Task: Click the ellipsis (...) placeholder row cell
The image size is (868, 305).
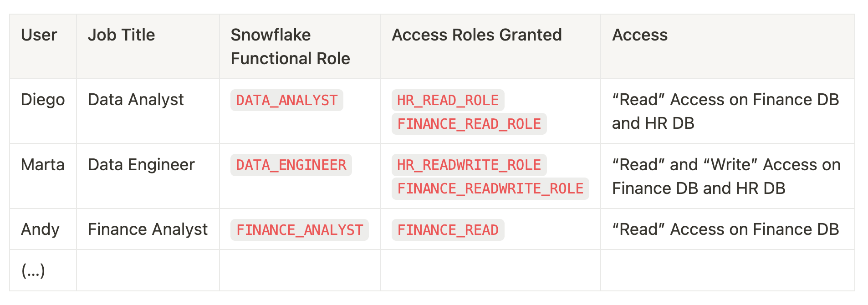Action: pos(33,271)
